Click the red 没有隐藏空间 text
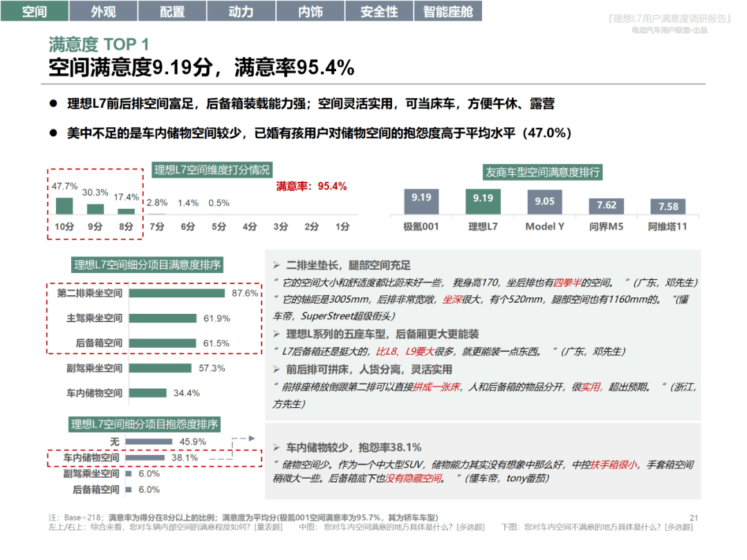Viewport: 747px width, 560px height. pyautogui.click(x=413, y=478)
